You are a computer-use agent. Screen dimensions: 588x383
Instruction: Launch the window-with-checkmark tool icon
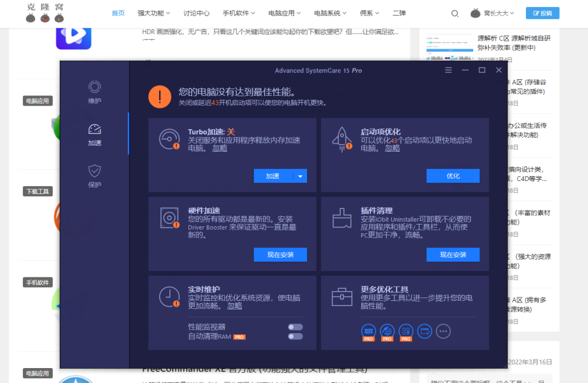(424, 331)
